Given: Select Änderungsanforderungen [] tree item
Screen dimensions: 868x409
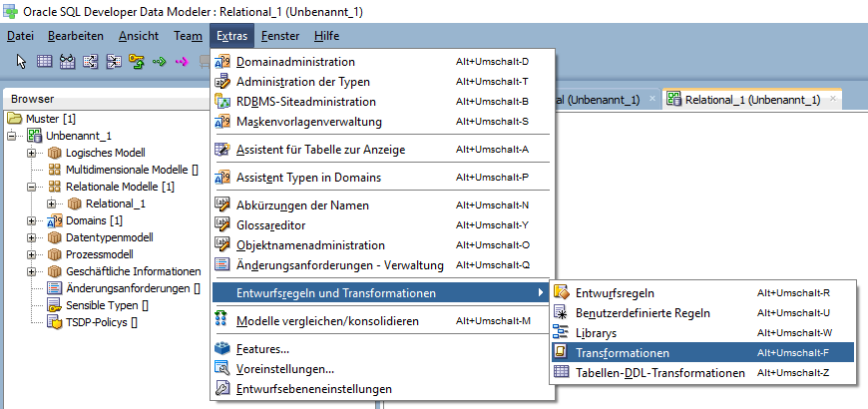Looking at the screenshot, I should [x=133, y=288].
